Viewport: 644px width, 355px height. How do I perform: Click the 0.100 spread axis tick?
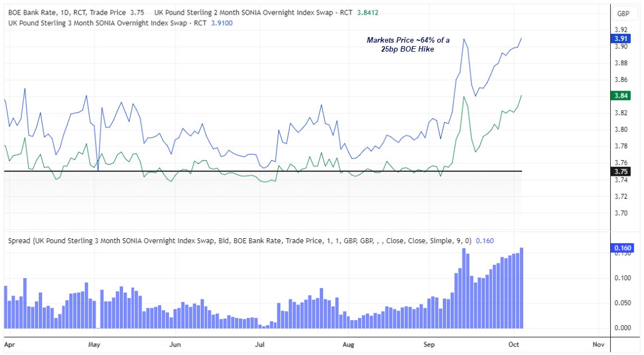[623, 278]
